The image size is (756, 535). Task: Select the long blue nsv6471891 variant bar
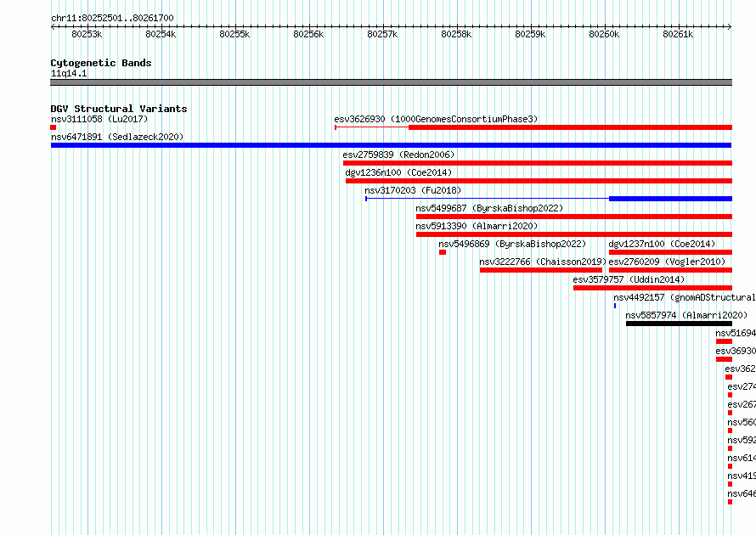391,145
